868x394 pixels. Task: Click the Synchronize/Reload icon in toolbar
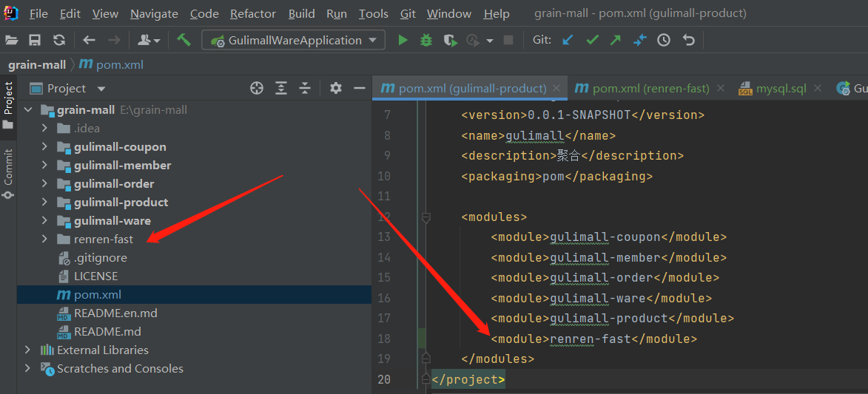click(x=58, y=41)
